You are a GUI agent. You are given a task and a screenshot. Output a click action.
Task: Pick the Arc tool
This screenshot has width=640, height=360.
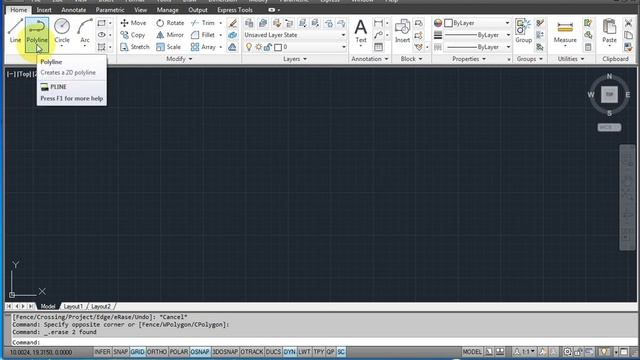pos(84,31)
